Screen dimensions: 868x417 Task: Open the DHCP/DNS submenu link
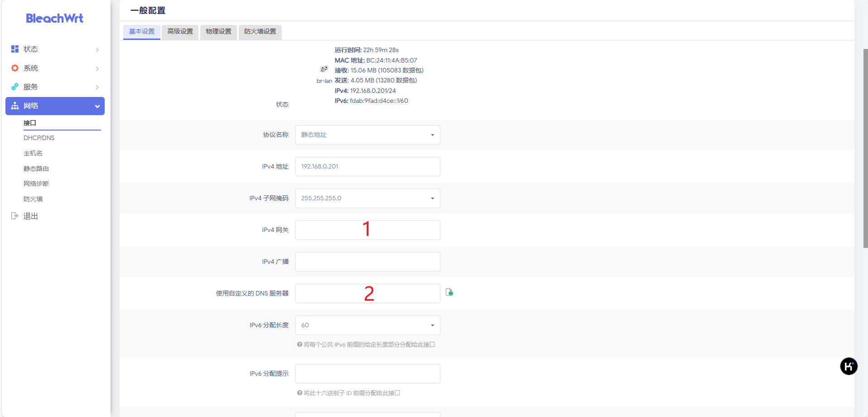pos(39,138)
